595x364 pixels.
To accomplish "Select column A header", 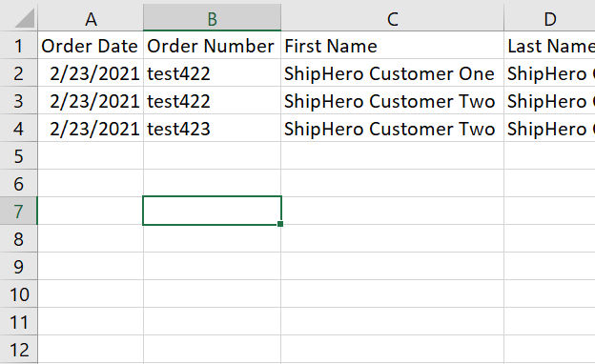I will click(91, 18).
